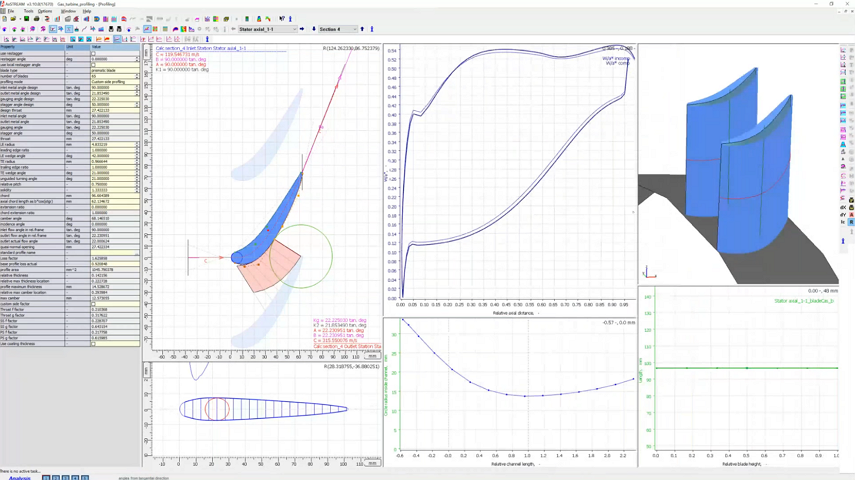Open the Options menu

pyautogui.click(x=45, y=11)
